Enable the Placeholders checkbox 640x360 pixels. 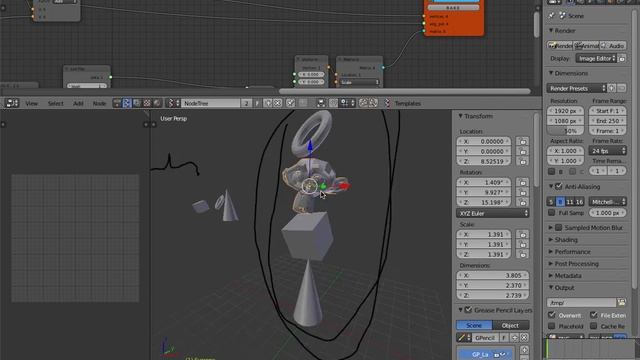coord(552,326)
